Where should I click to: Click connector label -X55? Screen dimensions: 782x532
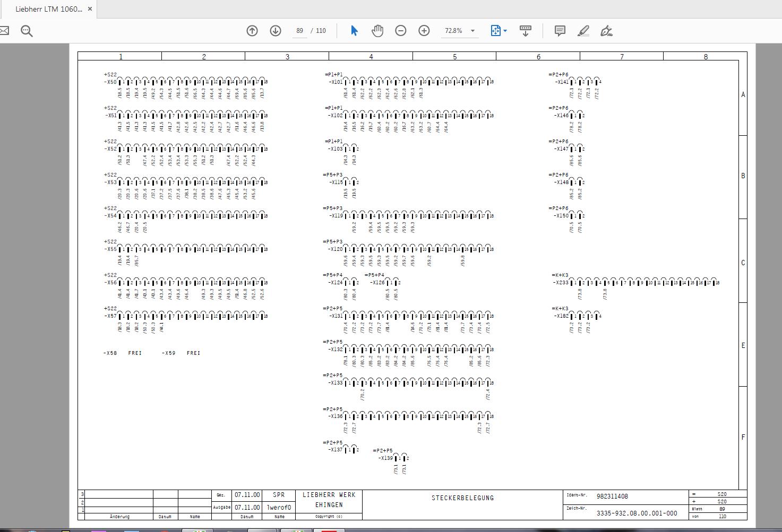pos(110,249)
